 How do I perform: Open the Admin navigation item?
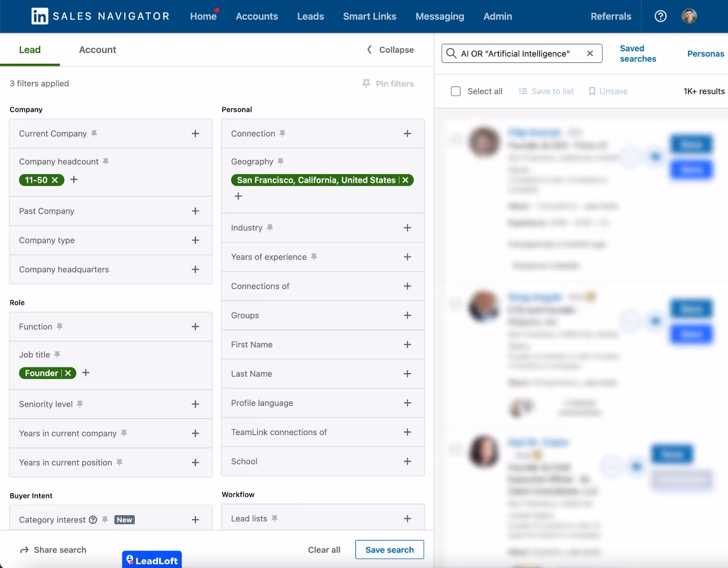pyautogui.click(x=498, y=16)
